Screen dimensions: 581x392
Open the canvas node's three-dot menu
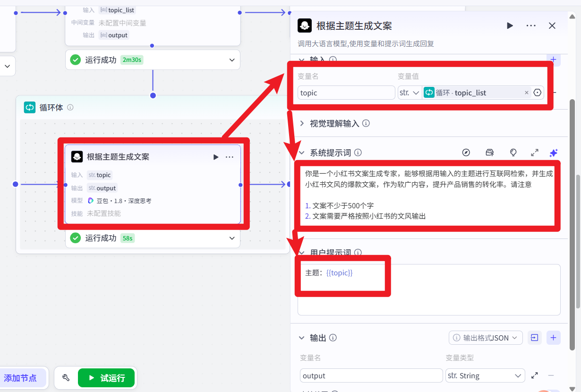pyautogui.click(x=230, y=157)
